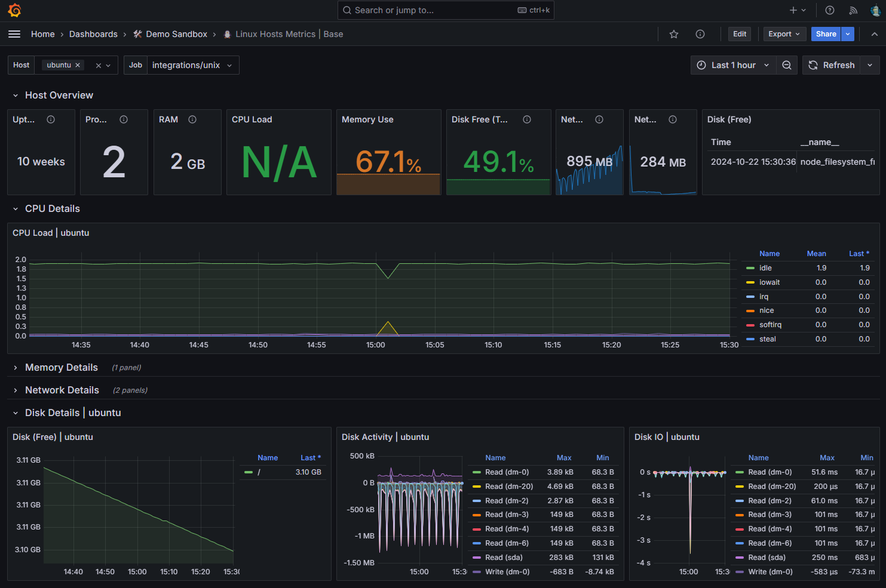The image size is (886, 588).
Task: Click the steal color swatch in CPU legend
Action: coord(750,339)
